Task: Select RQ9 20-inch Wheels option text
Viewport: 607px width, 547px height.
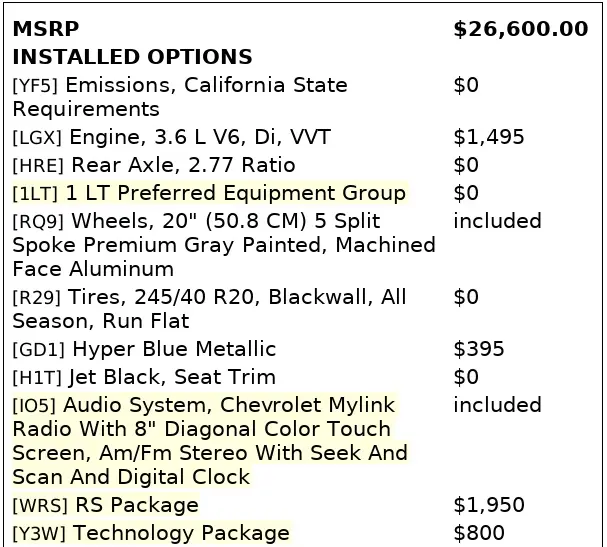Action: click(x=224, y=244)
